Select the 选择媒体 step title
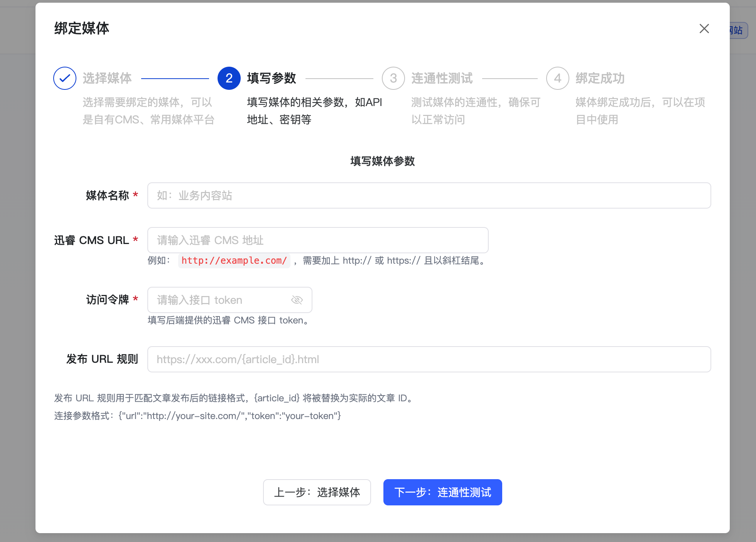Image resolution: width=756 pixels, height=542 pixels. (107, 78)
